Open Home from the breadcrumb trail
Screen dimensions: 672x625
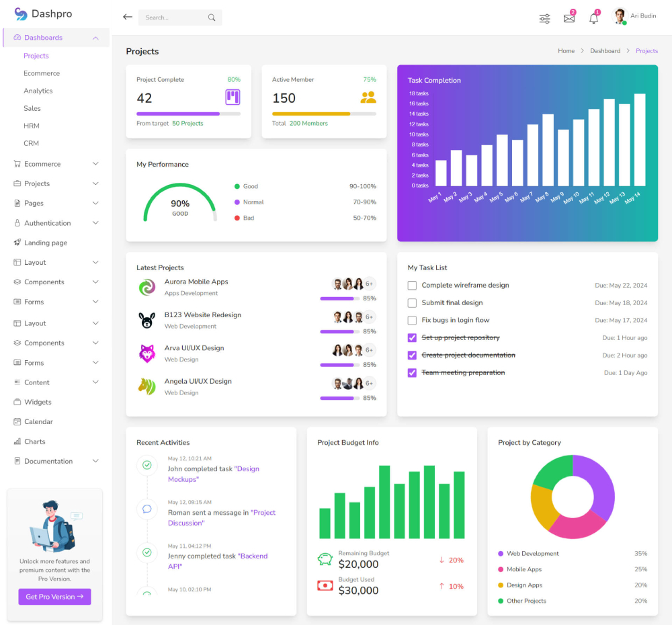point(566,50)
